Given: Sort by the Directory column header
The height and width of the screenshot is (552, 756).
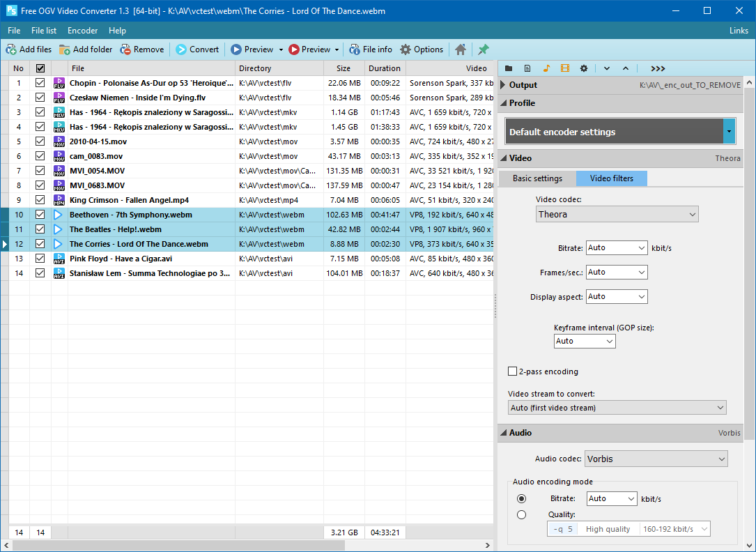Looking at the screenshot, I should pos(279,68).
